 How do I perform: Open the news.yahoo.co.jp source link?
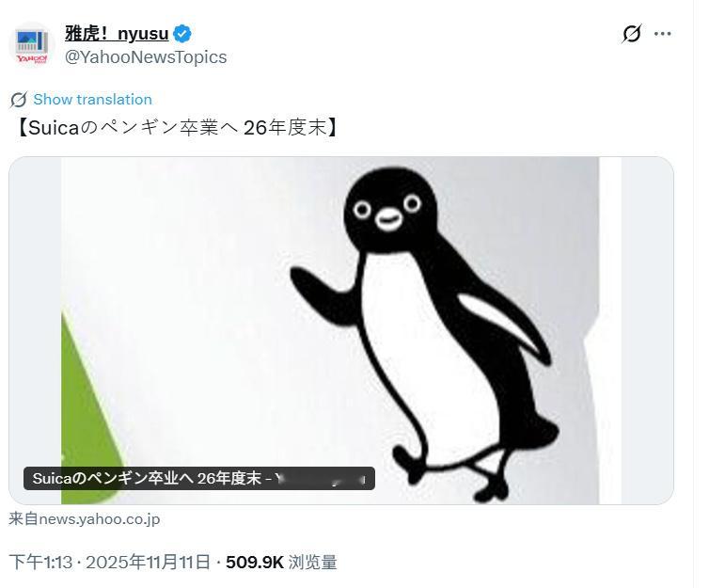[85, 518]
